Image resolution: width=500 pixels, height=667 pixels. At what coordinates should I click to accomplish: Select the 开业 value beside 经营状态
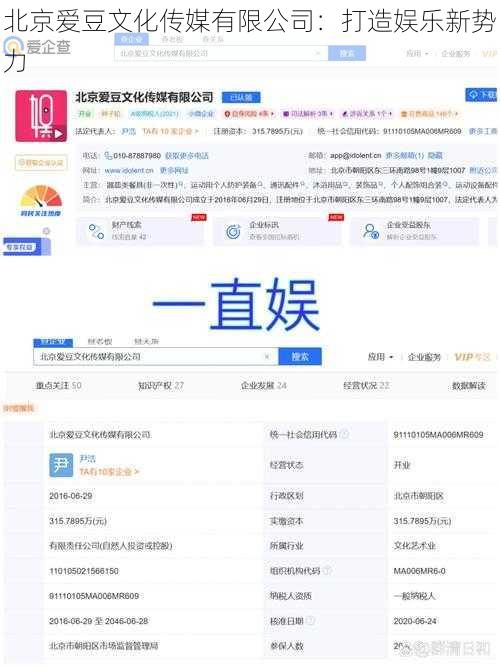[402, 465]
